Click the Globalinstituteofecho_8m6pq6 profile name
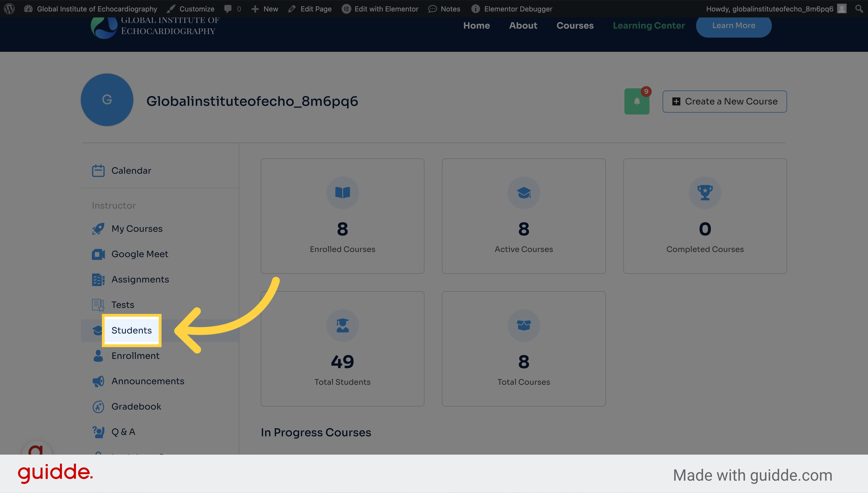Image resolution: width=868 pixels, height=493 pixels. click(252, 101)
